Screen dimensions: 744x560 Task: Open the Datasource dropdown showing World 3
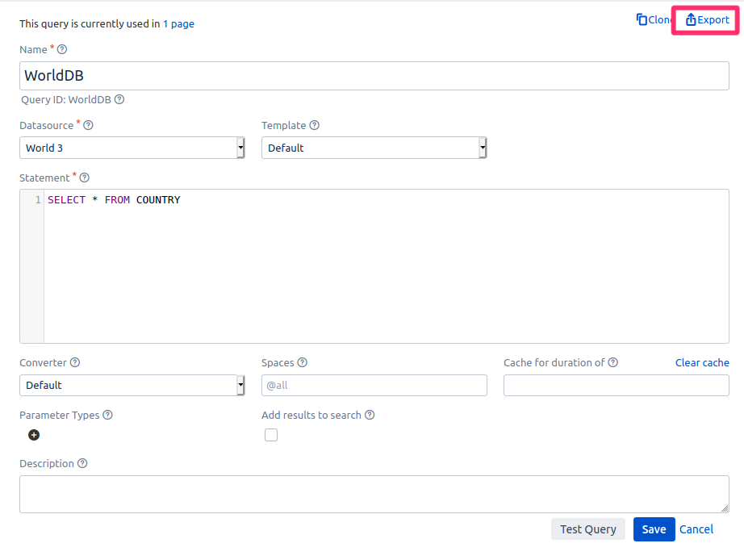(x=132, y=148)
